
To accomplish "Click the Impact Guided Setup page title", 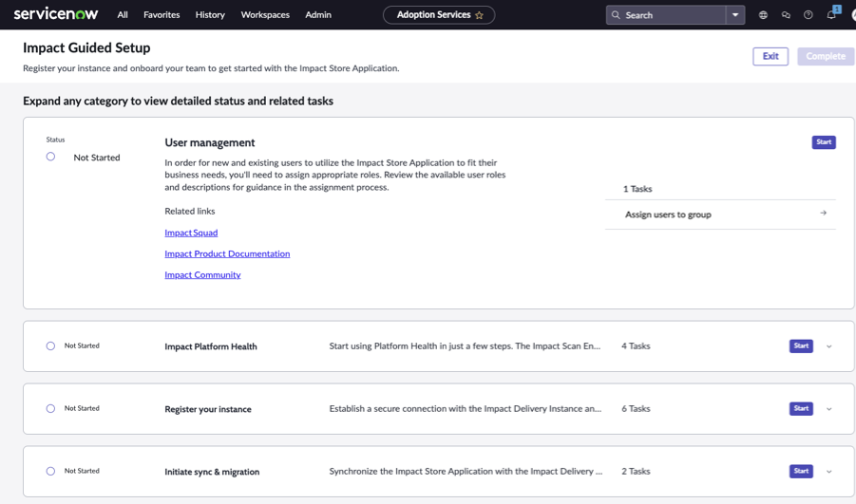I will pyautogui.click(x=86, y=48).
